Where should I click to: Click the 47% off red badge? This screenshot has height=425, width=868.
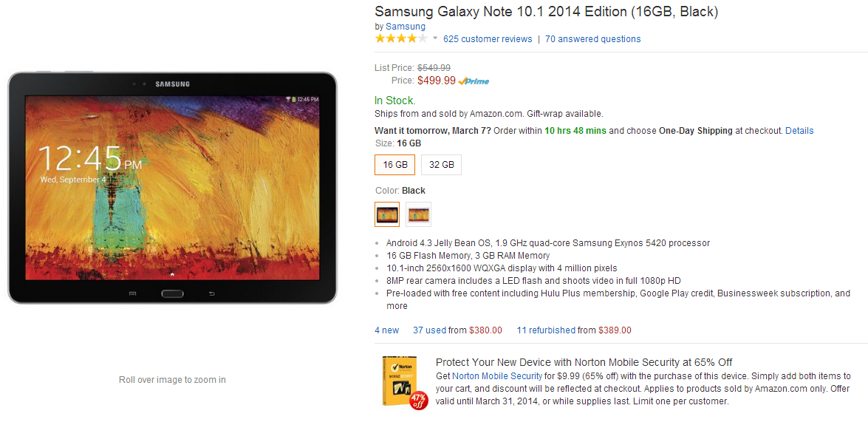click(418, 400)
